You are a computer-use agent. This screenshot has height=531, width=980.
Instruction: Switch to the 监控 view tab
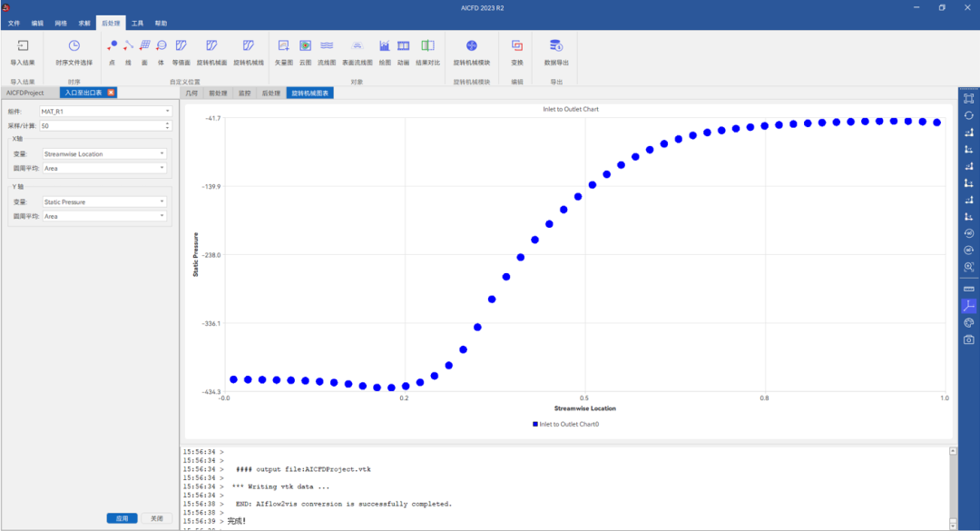click(x=244, y=93)
